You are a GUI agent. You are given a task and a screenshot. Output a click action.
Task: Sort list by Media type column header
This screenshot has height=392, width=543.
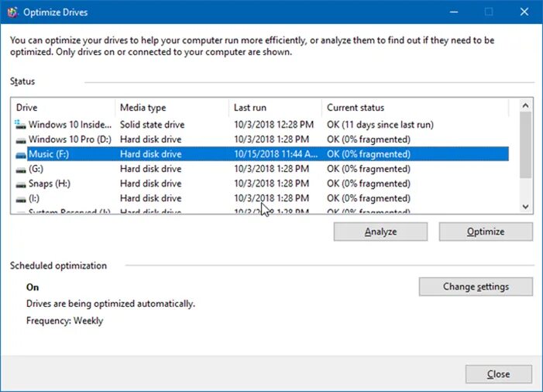[171, 108]
